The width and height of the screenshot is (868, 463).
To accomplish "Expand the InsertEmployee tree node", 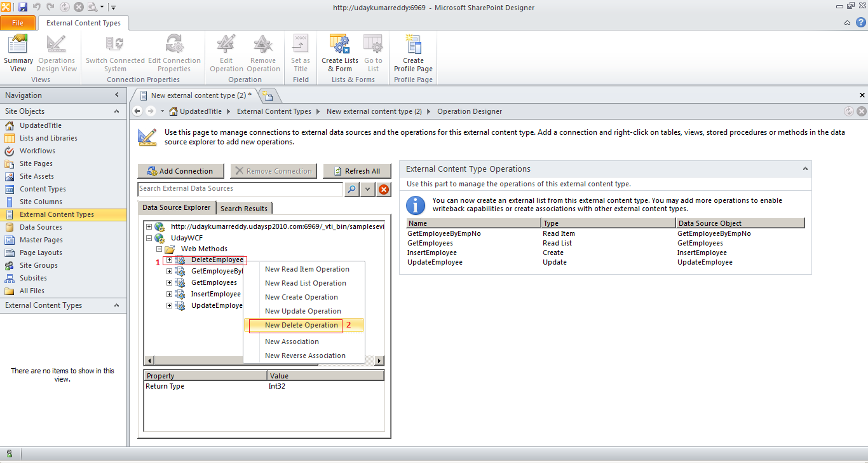I will [x=169, y=294].
